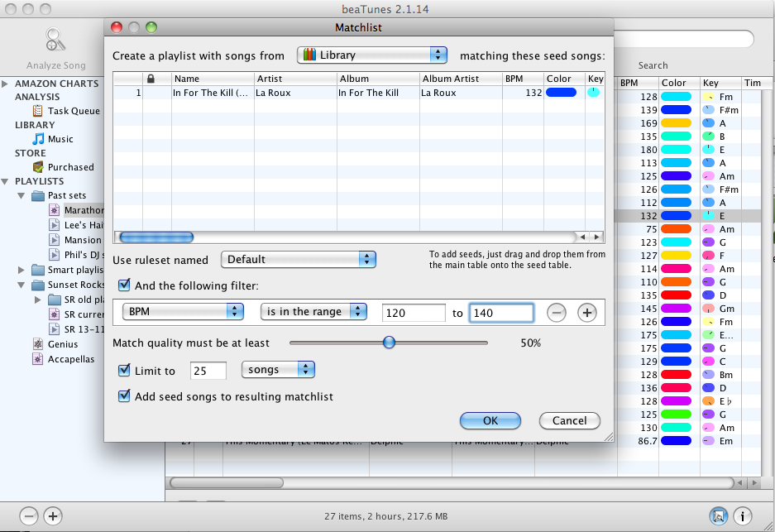Collapse the PLAYLISTS section triangle
775x532 pixels.
point(5,181)
